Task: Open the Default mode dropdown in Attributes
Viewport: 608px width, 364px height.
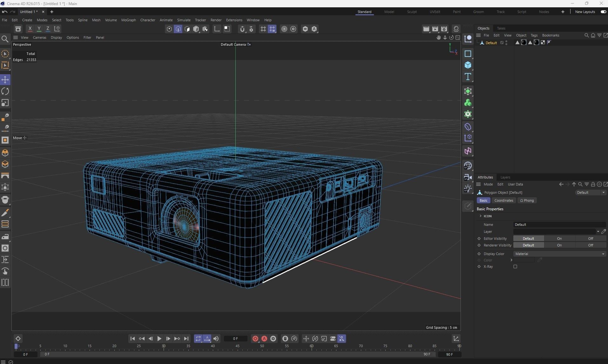Action: [x=591, y=192]
